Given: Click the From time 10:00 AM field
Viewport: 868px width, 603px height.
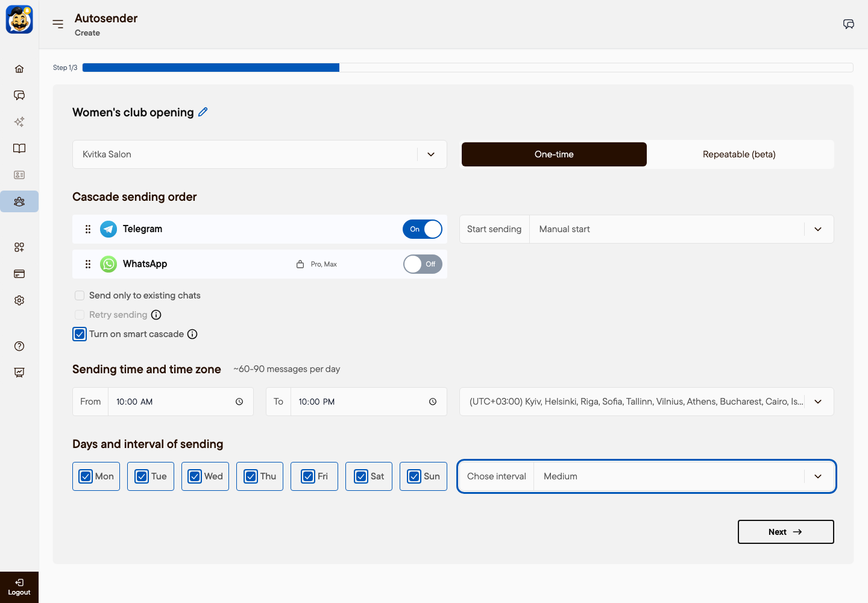Looking at the screenshot, I should 163,402.
